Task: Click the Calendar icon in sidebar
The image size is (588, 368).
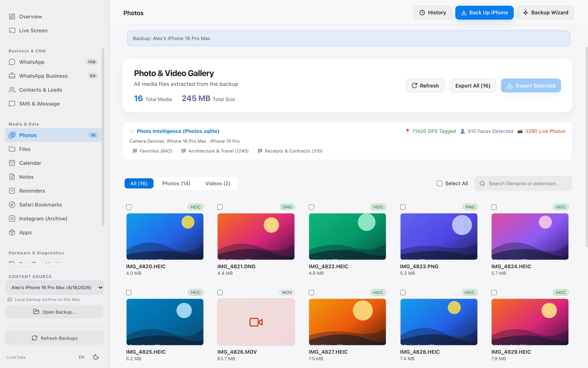Action: tap(12, 163)
